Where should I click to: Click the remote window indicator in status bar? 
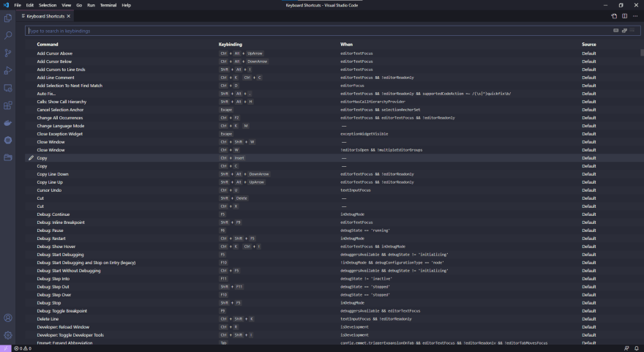pos(6,348)
